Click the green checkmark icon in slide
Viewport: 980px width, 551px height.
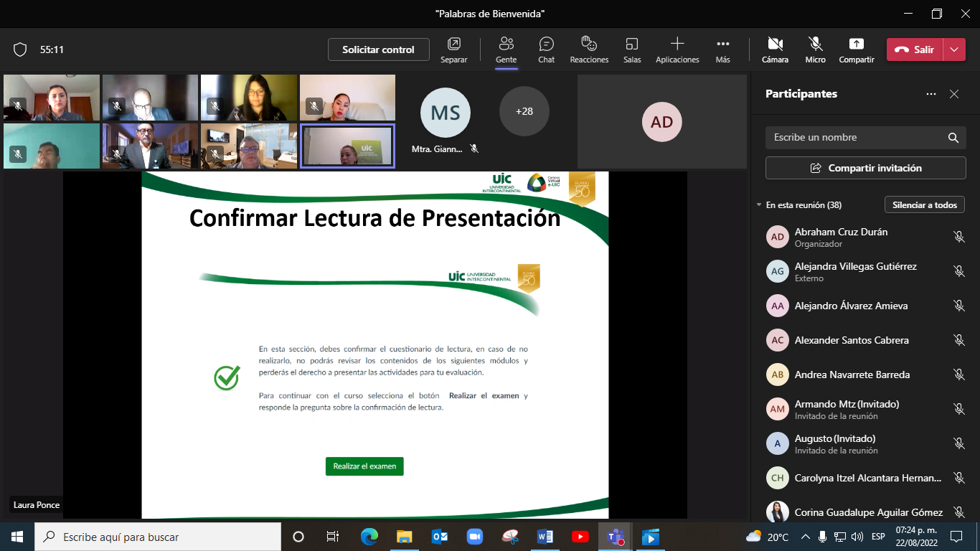click(227, 377)
